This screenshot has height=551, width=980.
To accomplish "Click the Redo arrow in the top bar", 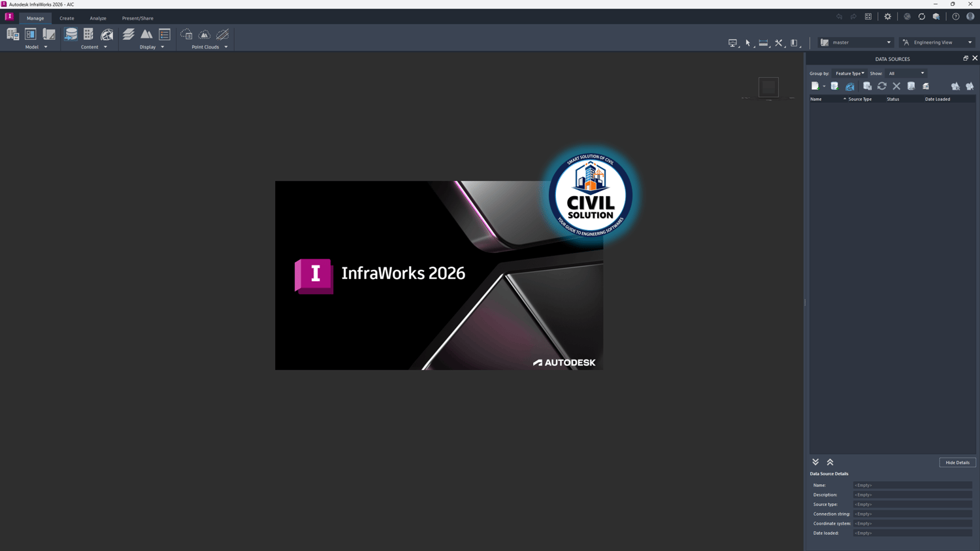I will [853, 17].
